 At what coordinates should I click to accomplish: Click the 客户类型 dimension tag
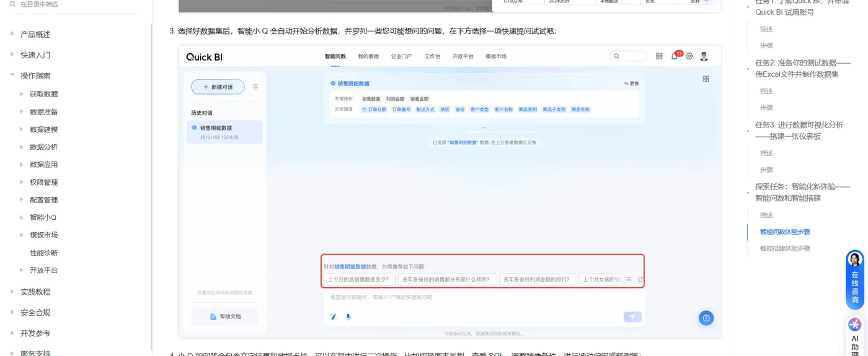[479, 109]
